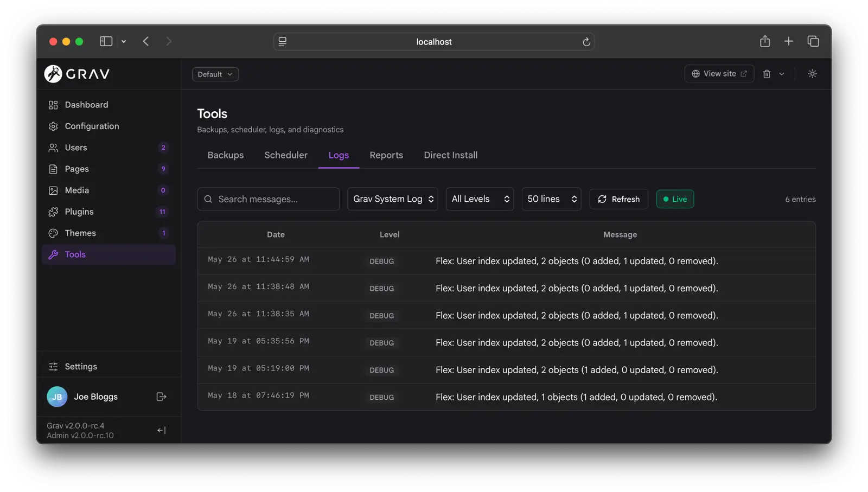Image resolution: width=868 pixels, height=492 pixels.
Task: Switch to the Backups tab
Action: point(226,155)
